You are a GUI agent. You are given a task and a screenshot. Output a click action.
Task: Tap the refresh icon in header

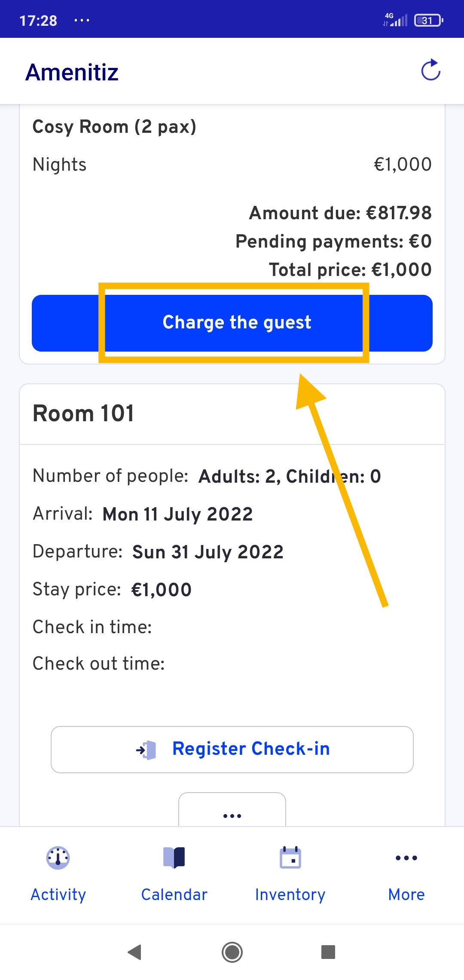(430, 70)
